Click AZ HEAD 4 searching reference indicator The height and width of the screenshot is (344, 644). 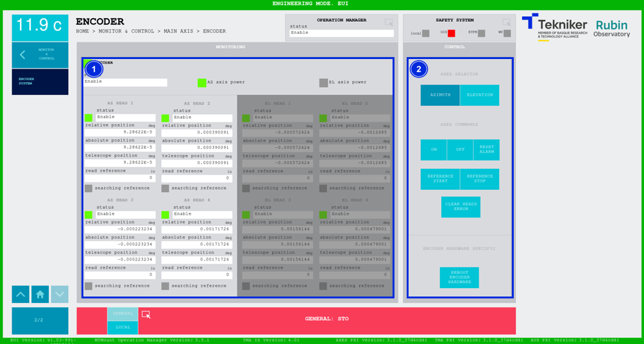click(165, 286)
